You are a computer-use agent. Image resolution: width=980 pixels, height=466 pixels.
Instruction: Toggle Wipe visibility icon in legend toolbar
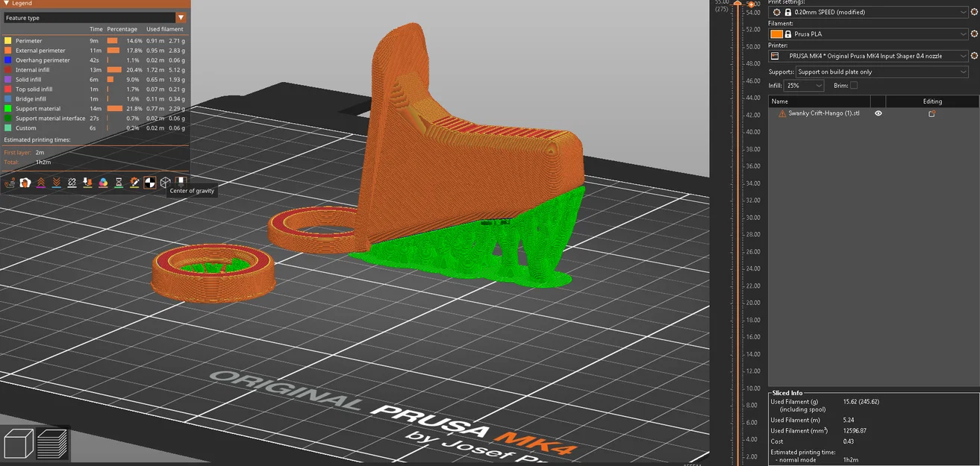[25, 183]
